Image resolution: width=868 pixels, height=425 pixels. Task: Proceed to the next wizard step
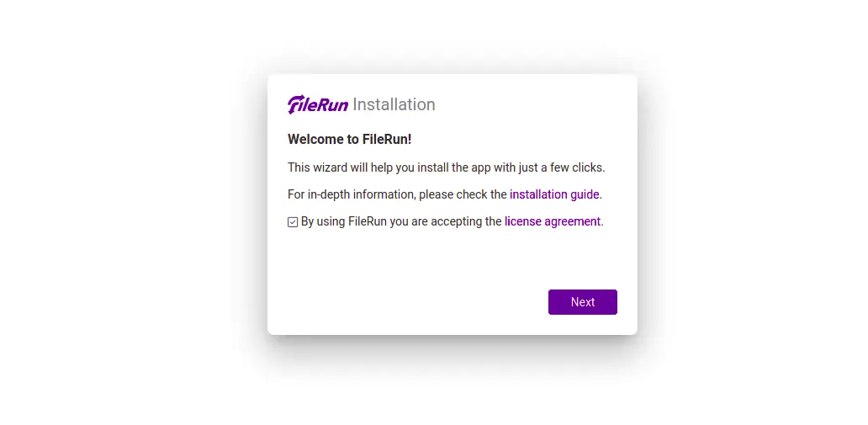[582, 302]
